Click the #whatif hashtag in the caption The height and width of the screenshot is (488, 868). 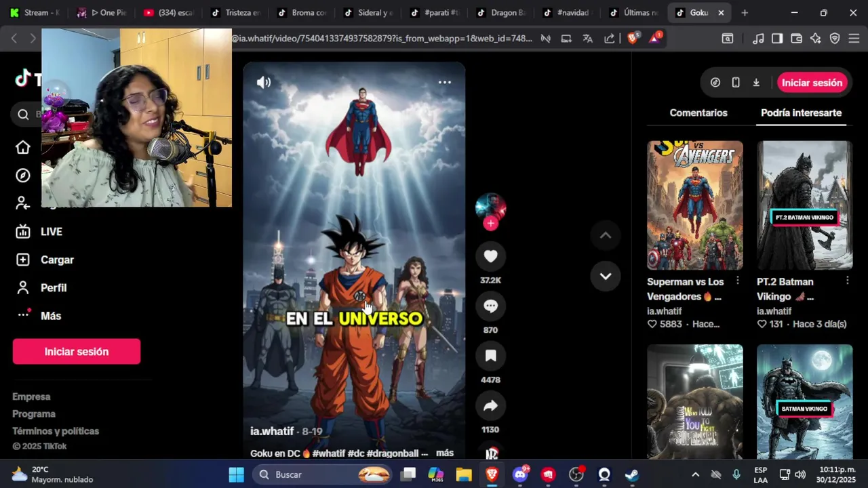tap(329, 453)
